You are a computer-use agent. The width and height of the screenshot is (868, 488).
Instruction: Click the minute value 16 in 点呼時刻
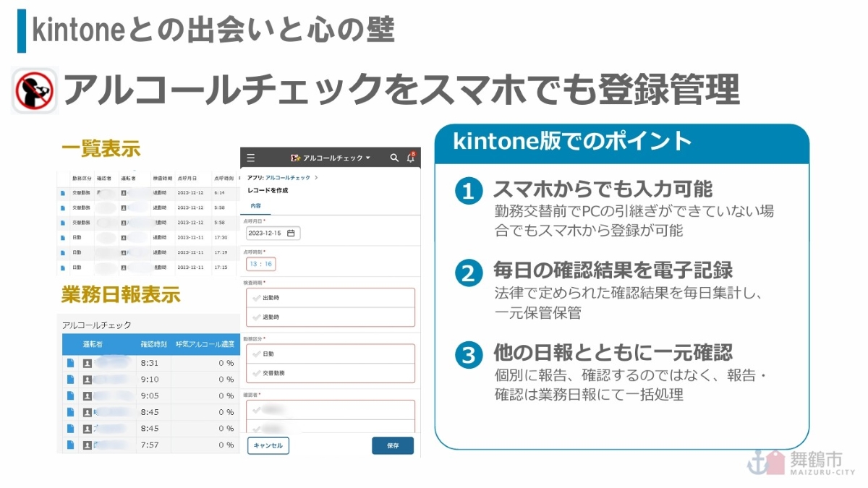click(268, 264)
